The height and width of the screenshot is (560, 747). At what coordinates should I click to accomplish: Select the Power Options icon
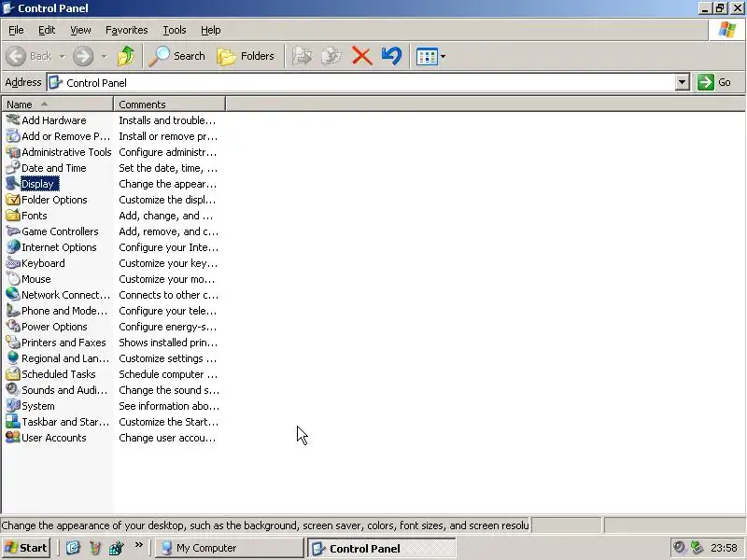(13, 327)
